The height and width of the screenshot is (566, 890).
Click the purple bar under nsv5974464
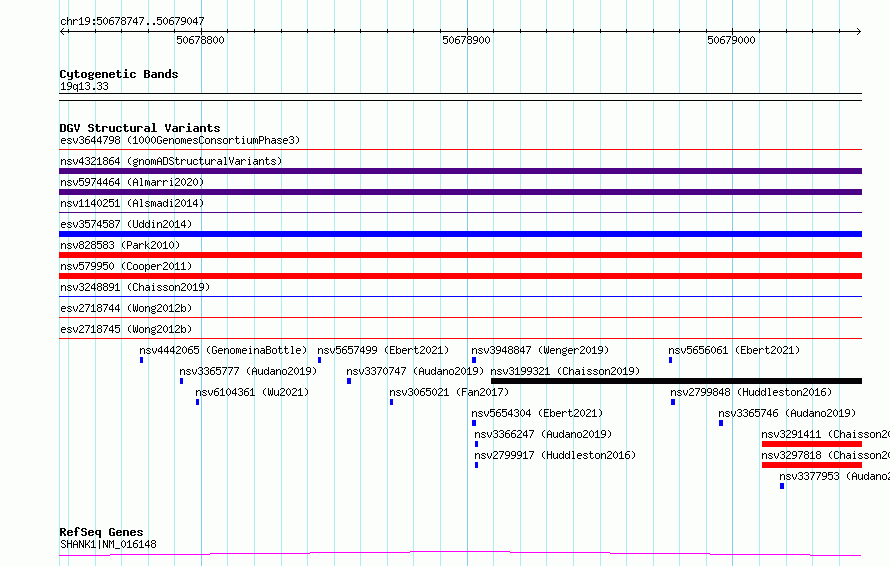pyautogui.click(x=460, y=192)
